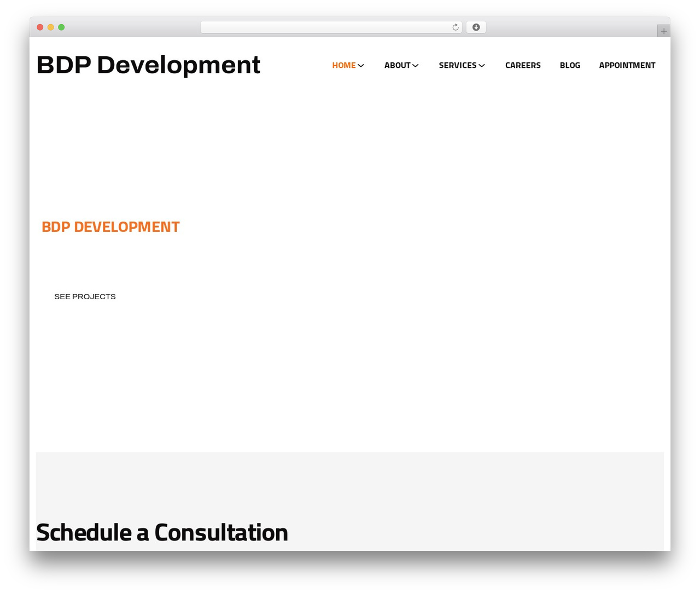Expand the Home menu chevron

click(x=361, y=66)
